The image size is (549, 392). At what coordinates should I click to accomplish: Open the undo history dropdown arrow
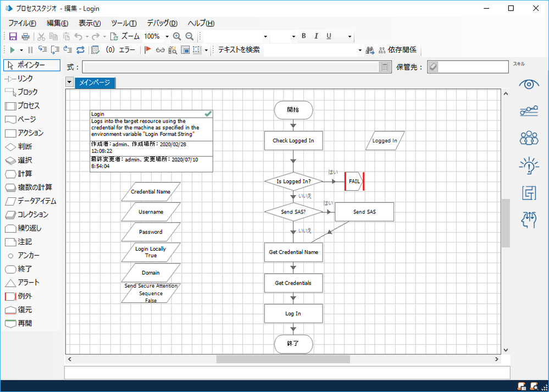coord(87,36)
